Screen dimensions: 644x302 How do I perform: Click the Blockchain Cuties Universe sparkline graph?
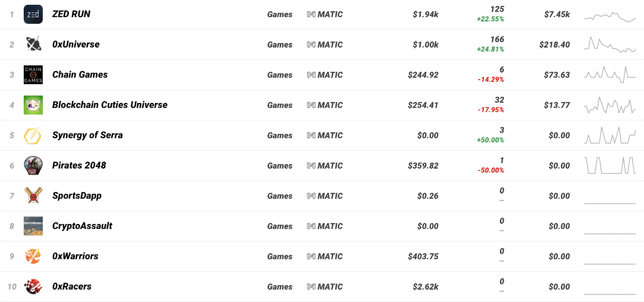point(610,105)
